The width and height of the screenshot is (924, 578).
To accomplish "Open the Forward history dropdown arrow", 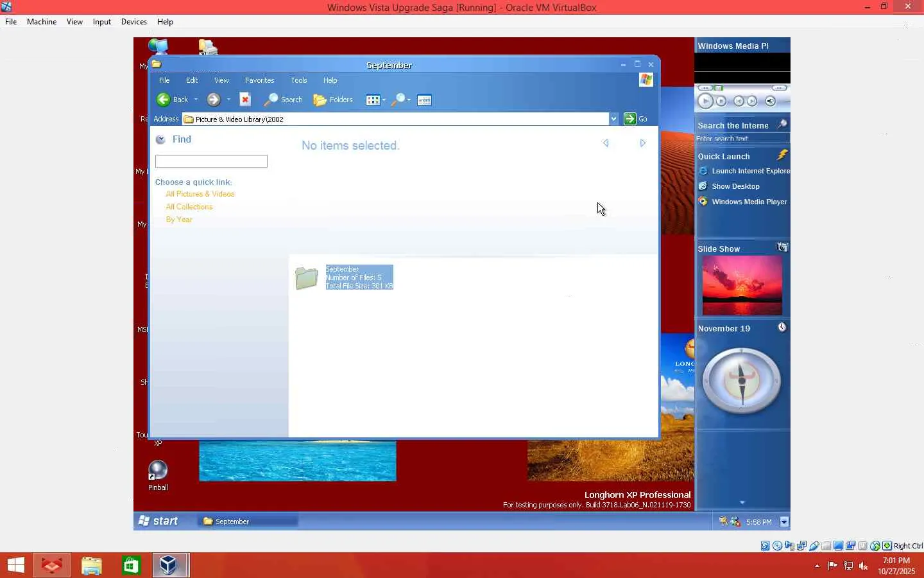I will (228, 100).
